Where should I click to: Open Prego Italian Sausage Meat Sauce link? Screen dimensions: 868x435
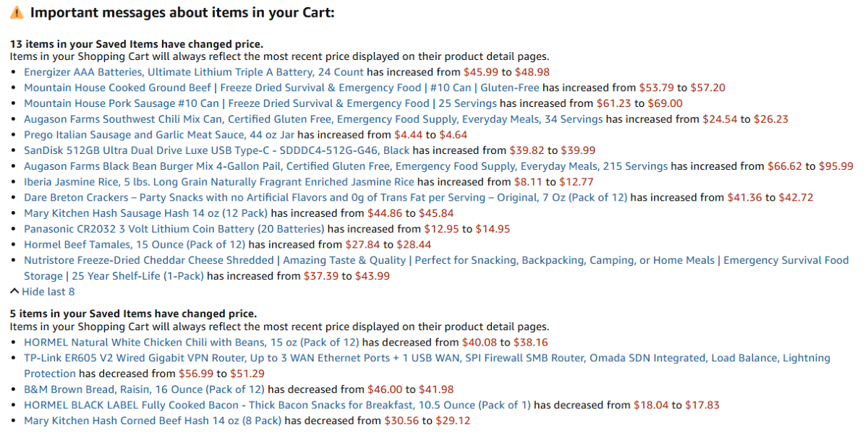coord(159,135)
